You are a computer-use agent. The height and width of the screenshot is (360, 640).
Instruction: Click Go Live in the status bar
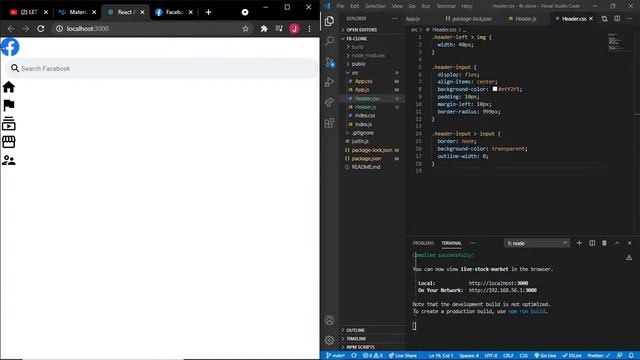pyautogui.click(x=545, y=356)
